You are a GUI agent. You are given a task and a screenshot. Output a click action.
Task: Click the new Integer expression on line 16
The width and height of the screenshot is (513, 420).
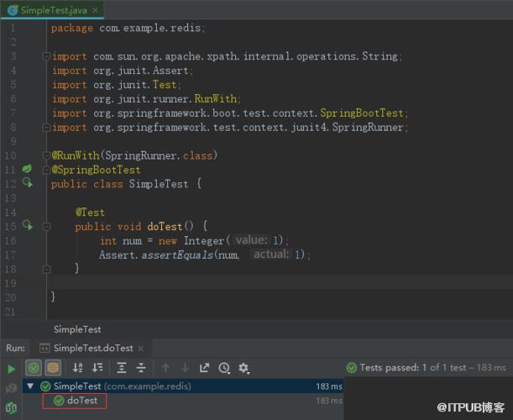tap(221, 241)
